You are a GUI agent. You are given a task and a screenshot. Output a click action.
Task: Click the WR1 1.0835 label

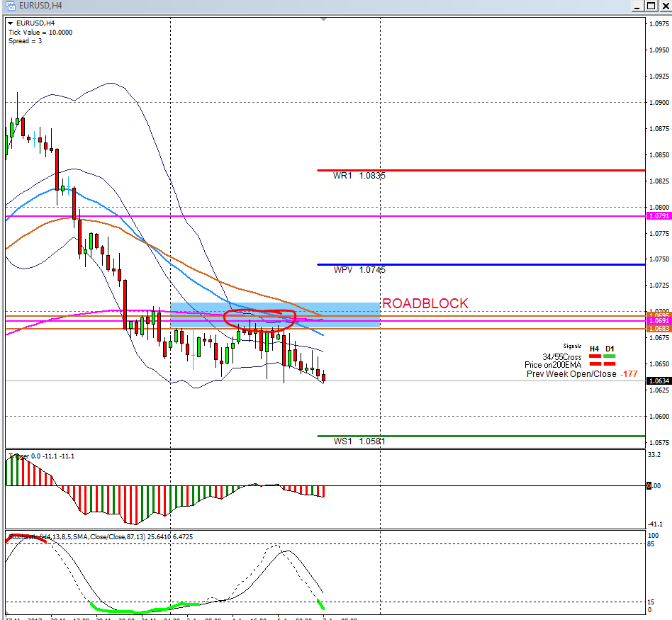[x=359, y=176]
